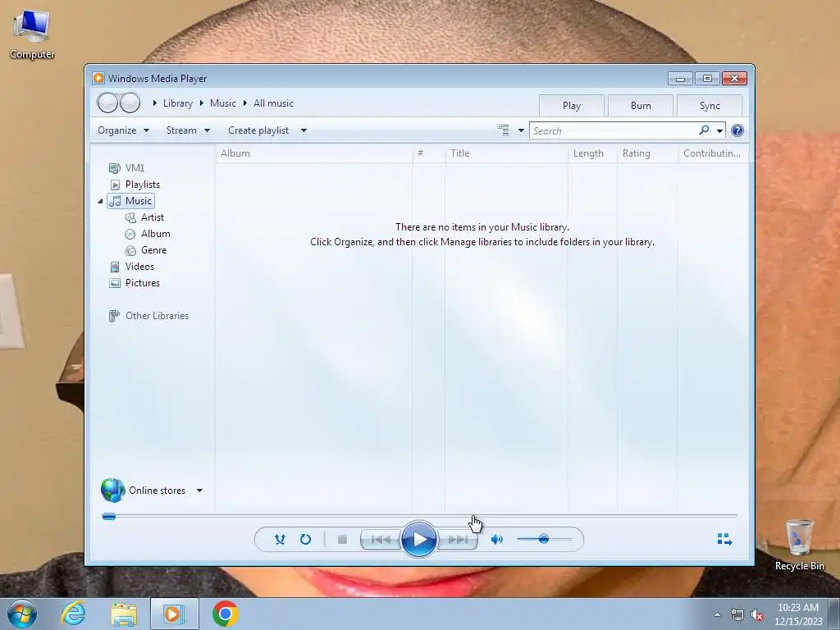Switch to the Burn tab

tap(641, 106)
